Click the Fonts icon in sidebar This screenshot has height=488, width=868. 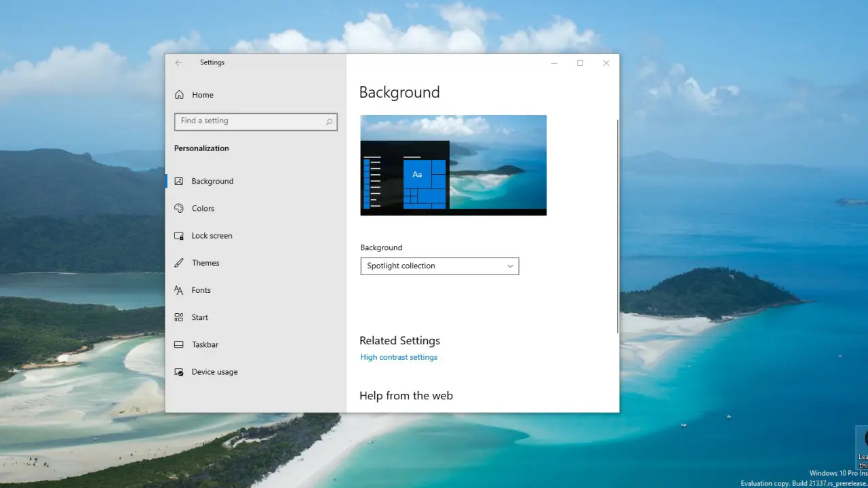[x=179, y=290]
